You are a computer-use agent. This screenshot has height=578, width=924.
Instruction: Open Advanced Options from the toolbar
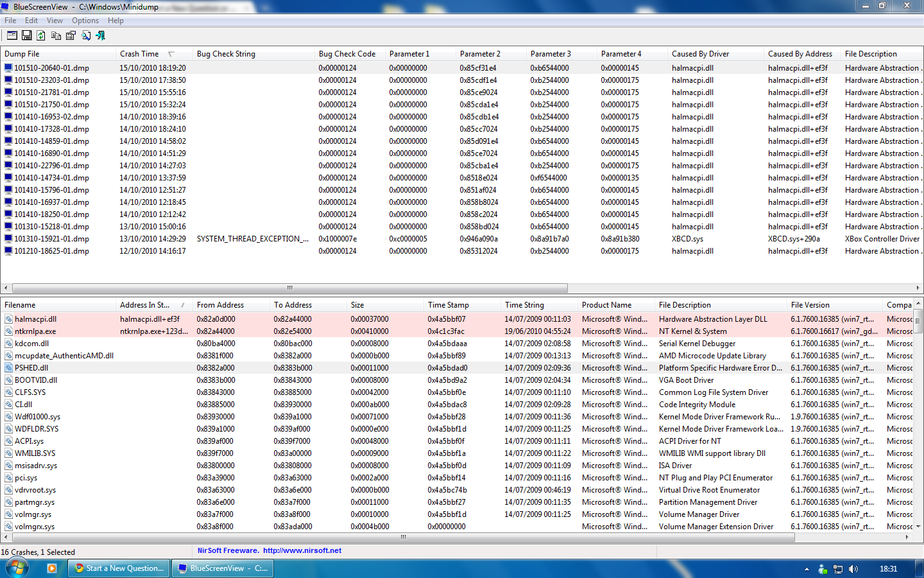pos(12,35)
